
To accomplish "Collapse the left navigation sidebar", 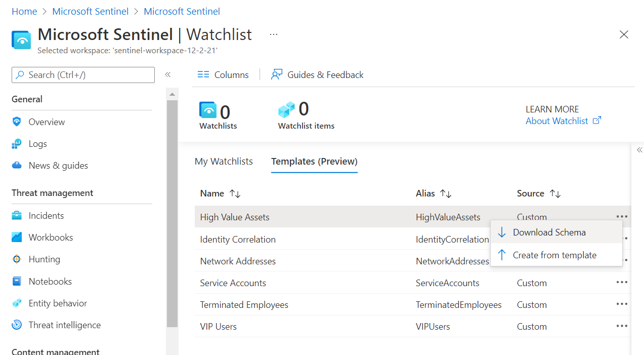I will pos(168,75).
